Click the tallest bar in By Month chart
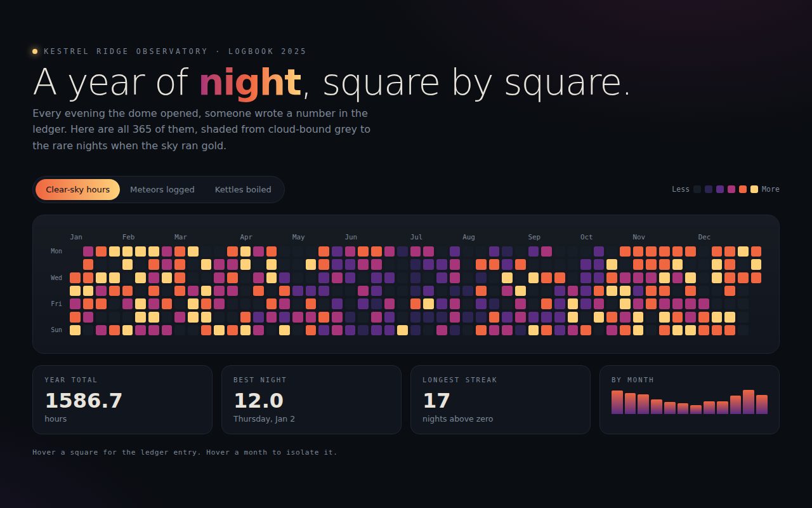The height and width of the screenshot is (508, 812). point(749,402)
